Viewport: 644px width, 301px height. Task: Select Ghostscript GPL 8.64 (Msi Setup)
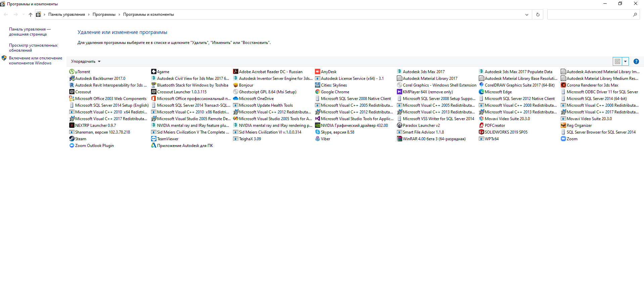pos(265,92)
